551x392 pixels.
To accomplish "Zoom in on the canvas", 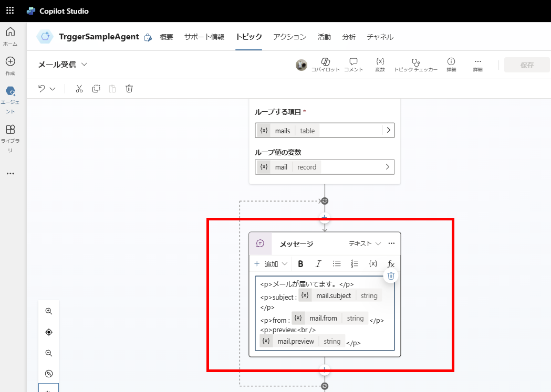I will point(48,311).
